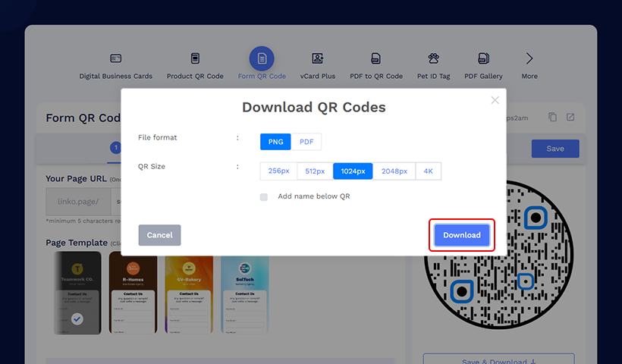Click the PDF Gallery icon
Image resolution: width=622 pixels, height=364 pixels.
point(483,58)
